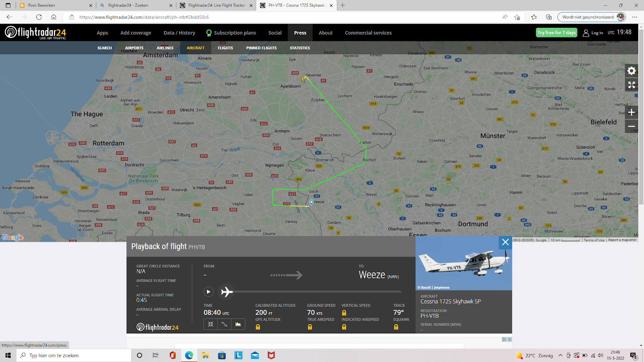Viewport: 644px width, 362px height.
Task: Open the Press menu item
Action: 300,33
